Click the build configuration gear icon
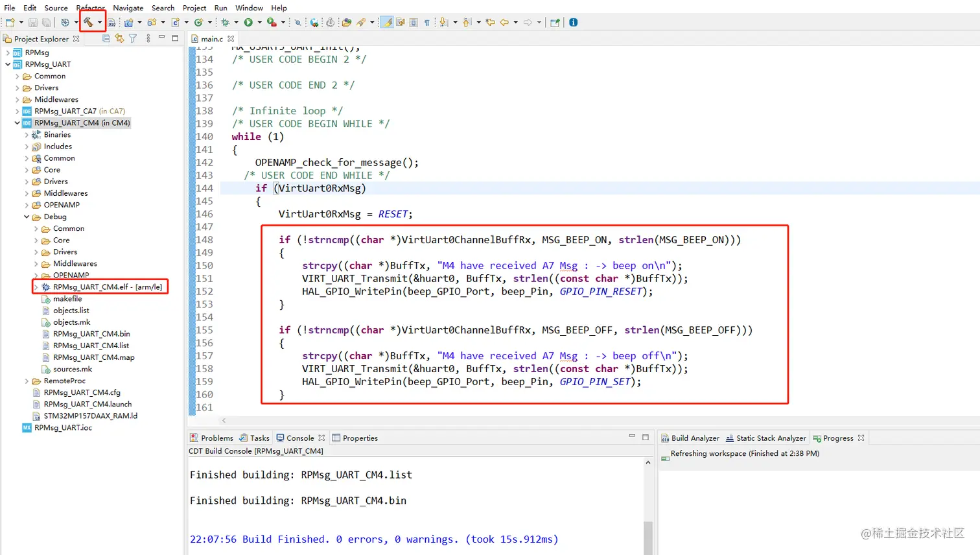 (65, 22)
